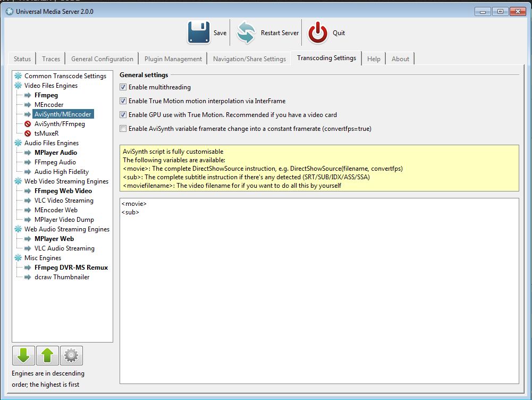This screenshot has height=400, width=532.
Task: Click the arrow icon beside FFmpeg Audio
Action: [x=28, y=162]
